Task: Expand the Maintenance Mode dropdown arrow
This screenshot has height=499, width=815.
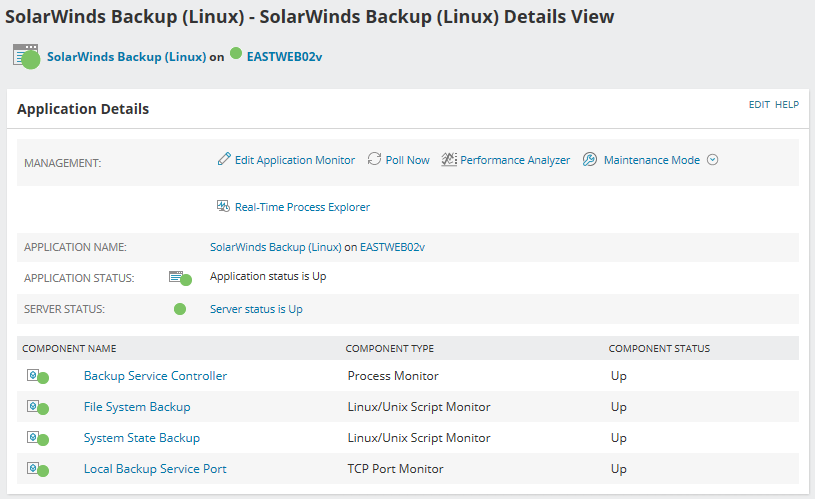Action: click(713, 160)
